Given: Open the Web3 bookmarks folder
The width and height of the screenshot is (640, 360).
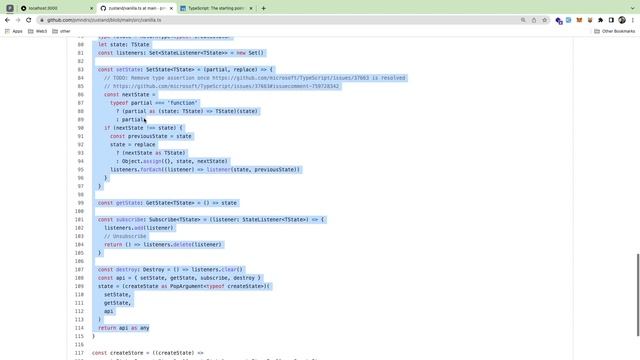Looking at the screenshot, I should coord(37,31).
